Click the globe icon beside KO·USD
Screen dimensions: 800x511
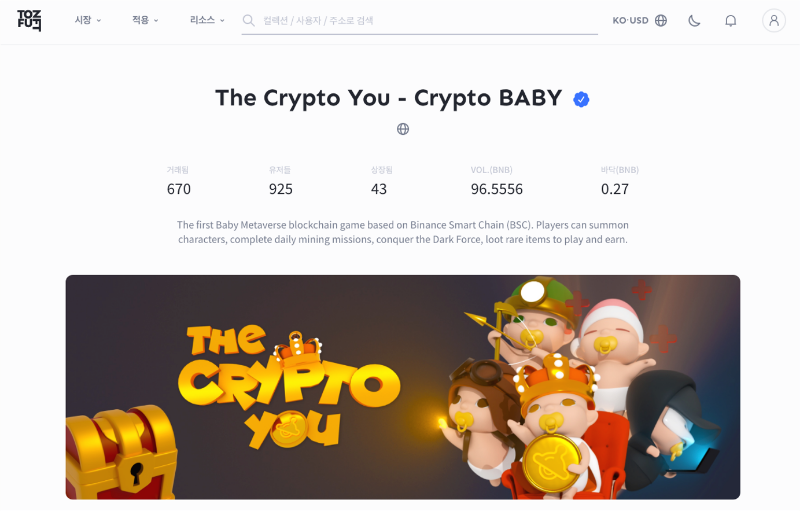661,20
